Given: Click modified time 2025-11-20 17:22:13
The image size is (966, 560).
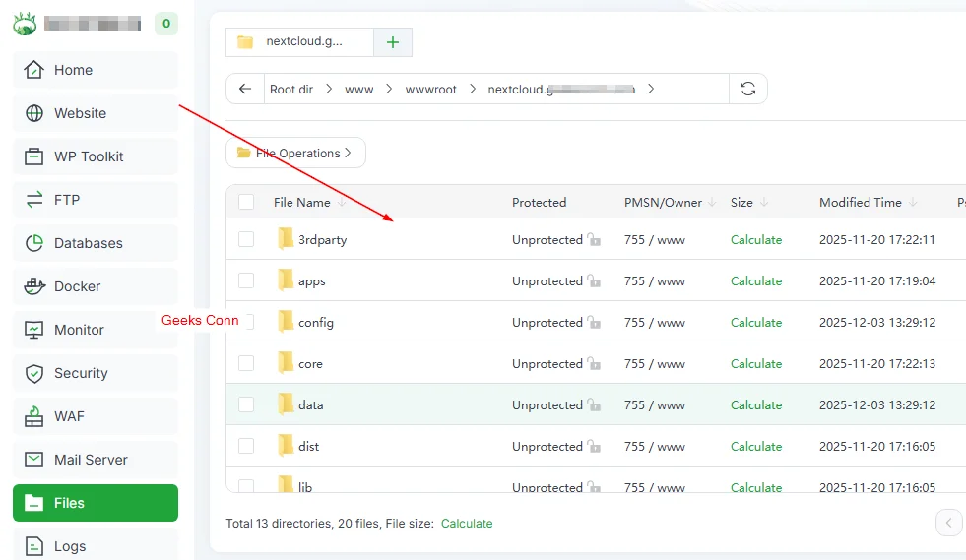Looking at the screenshot, I should [877, 363].
